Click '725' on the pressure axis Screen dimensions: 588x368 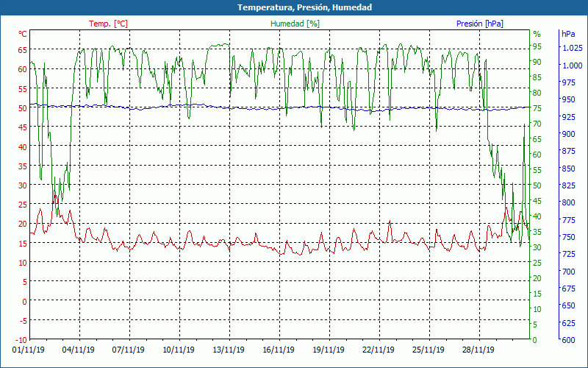569,254
